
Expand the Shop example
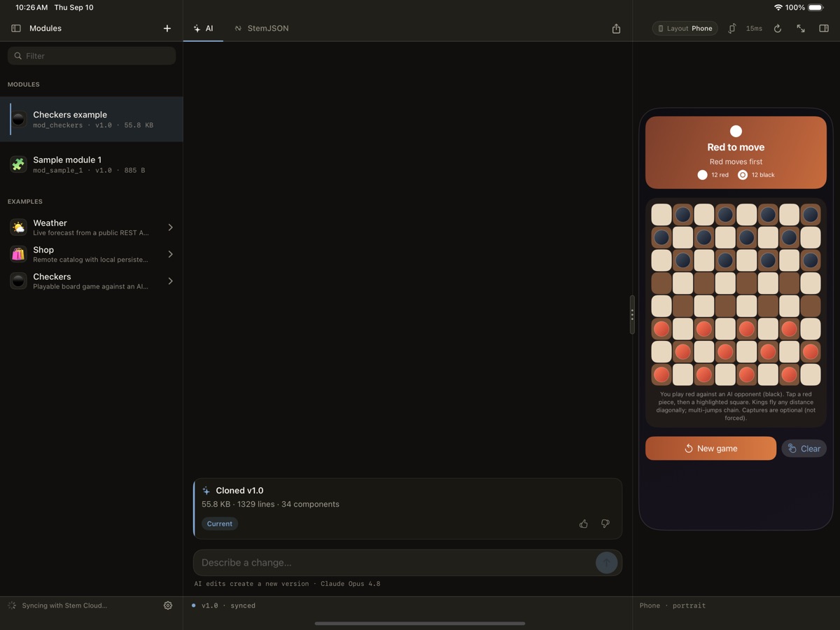pos(92,254)
